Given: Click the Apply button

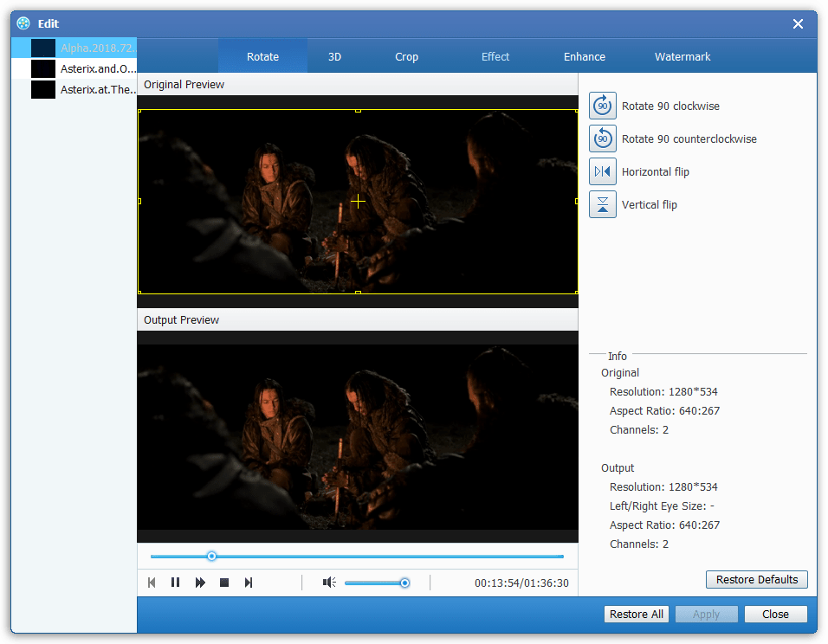Looking at the screenshot, I should tap(706, 614).
